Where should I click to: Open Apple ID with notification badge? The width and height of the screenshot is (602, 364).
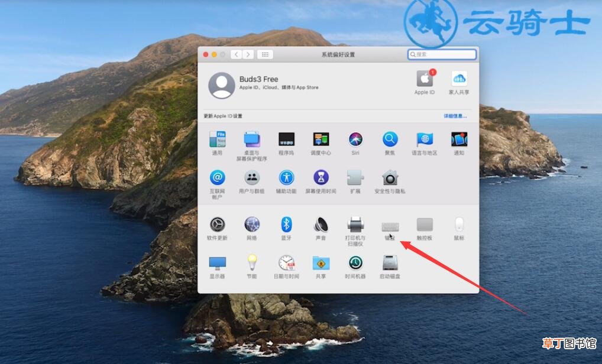(425, 82)
